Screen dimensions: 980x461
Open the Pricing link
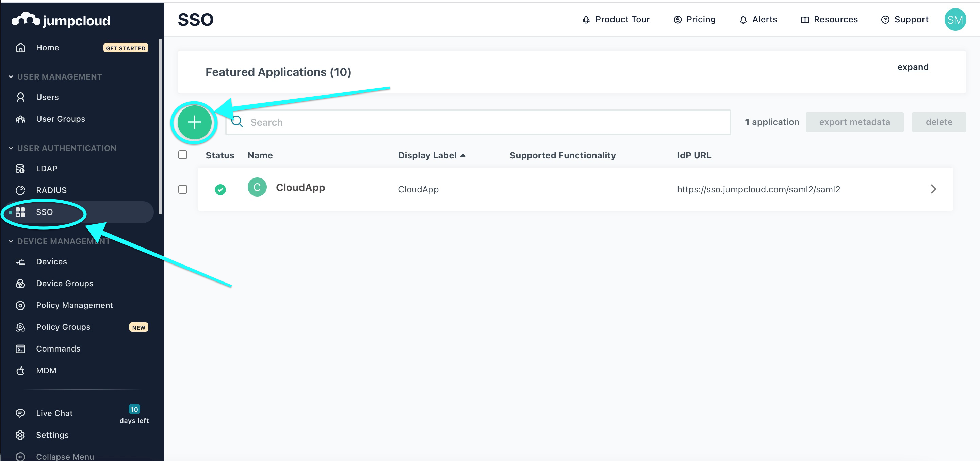tap(701, 19)
